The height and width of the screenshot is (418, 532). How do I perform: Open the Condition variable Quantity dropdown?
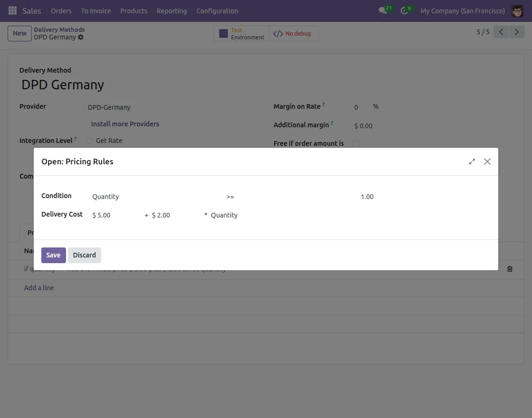[x=156, y=197]
